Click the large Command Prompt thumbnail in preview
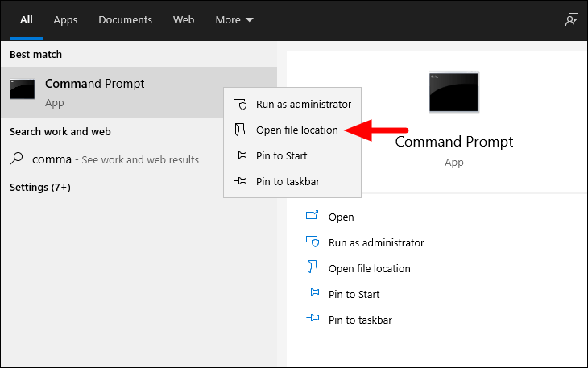Viewport: 588px width, 368px height. point(453,92)
